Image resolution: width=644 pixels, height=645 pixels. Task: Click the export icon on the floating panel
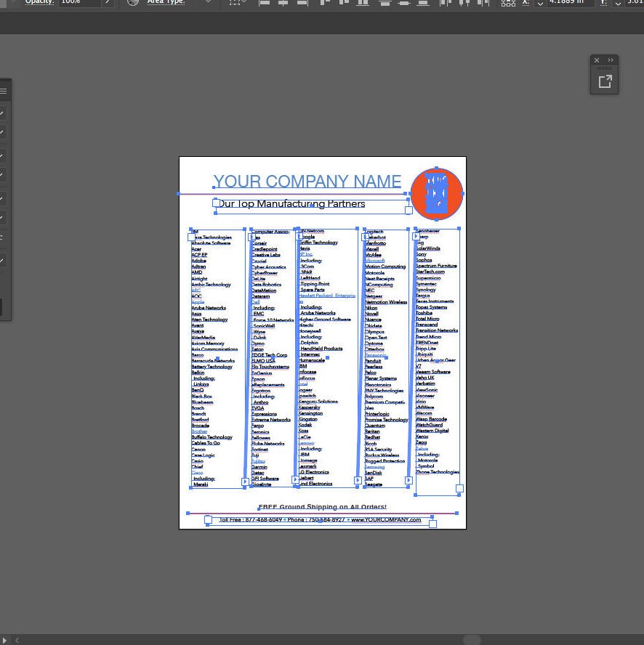(605, 81)
